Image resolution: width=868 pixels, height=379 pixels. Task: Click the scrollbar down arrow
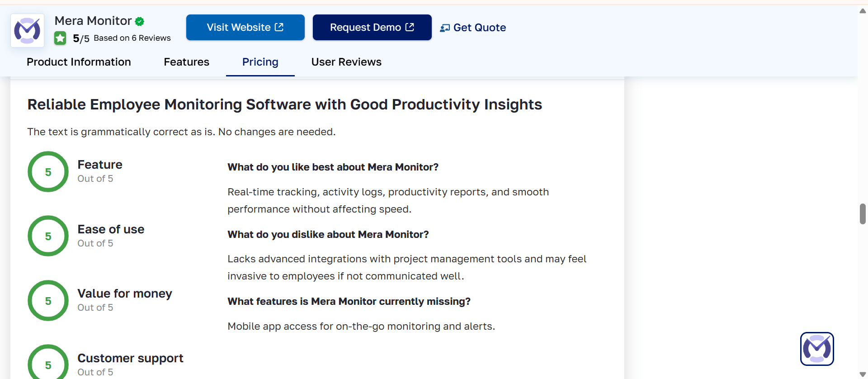click(x=863, y=374)
